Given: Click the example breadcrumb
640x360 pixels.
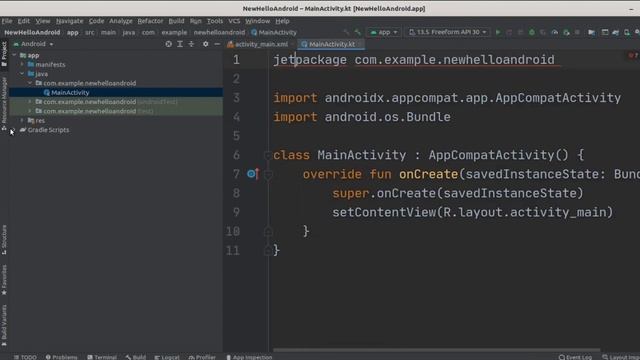Looking at the screenshot, I should tap(174, 32).
